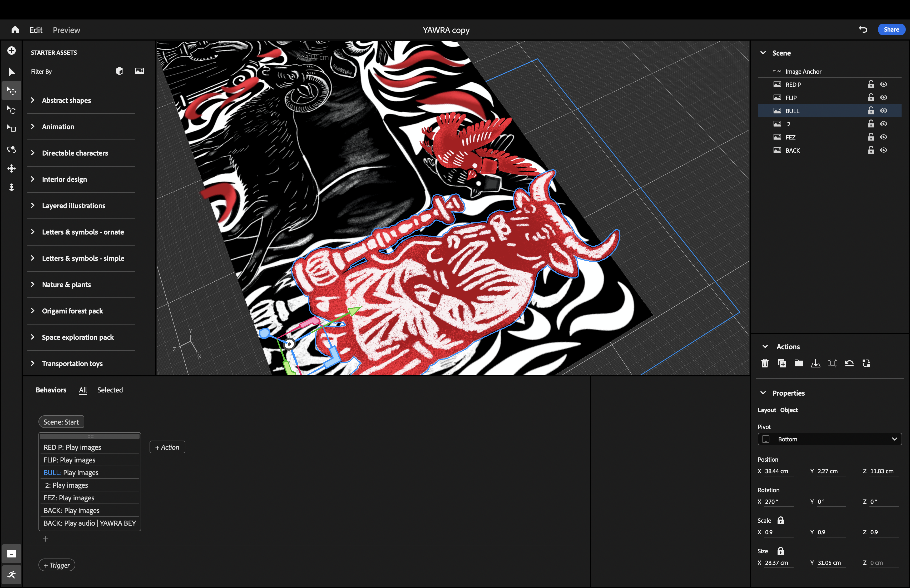Toggle the Scale proportions lock
Viewport: 910px width, 588px height.
click(780, 520)
